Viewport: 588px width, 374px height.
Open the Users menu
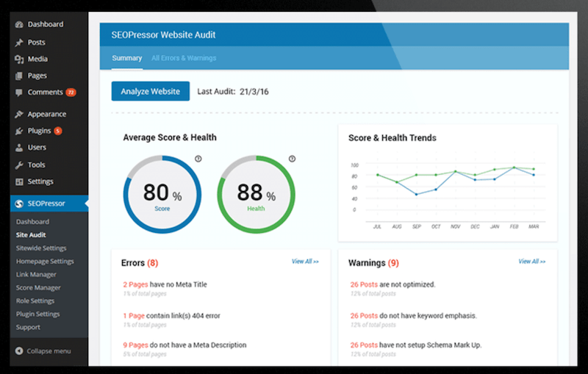37,147
